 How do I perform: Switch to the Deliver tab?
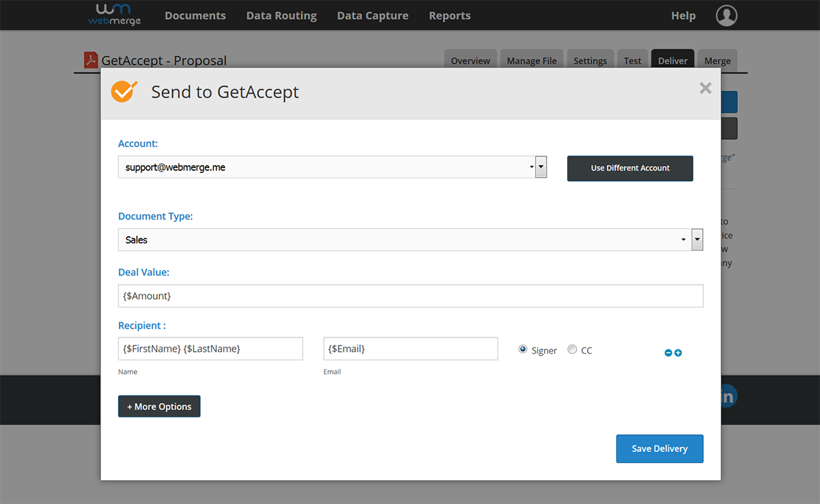(672, 61)
